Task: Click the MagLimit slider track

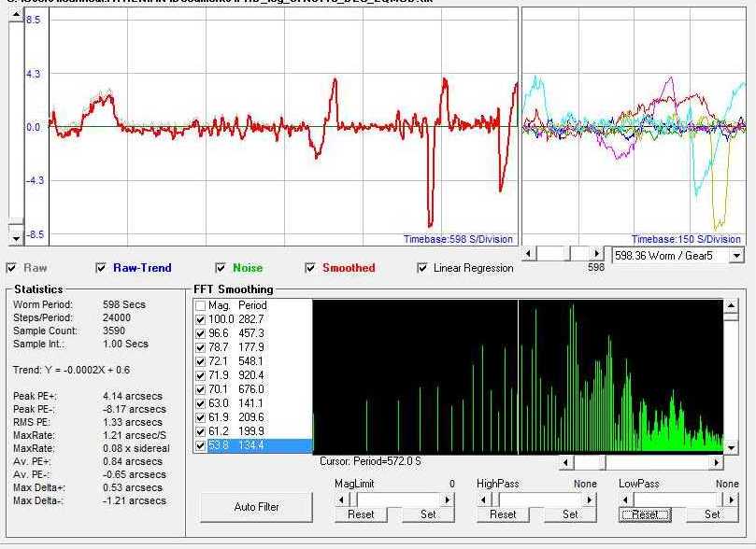Action: pos(399,500)
